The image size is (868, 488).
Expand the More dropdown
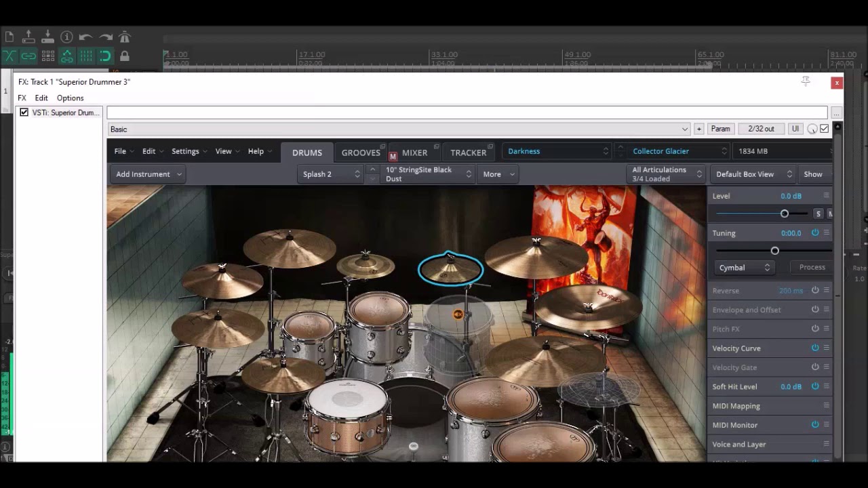(x=498, y=174)
